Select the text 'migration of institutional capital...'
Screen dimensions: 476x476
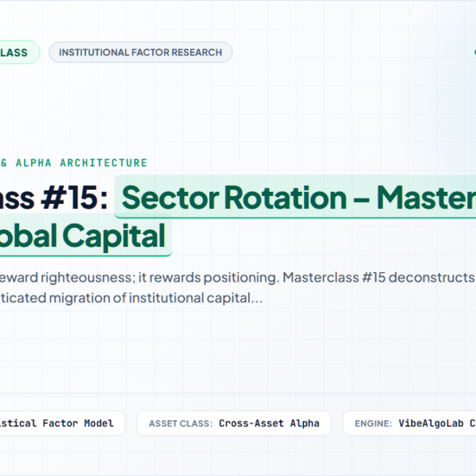[155, 297]
